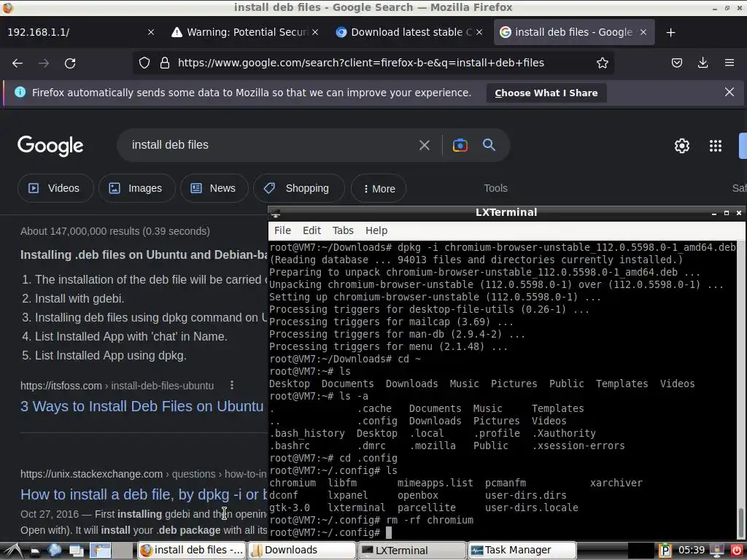
Task: Filter results by Images
Action: pos(136,188)
